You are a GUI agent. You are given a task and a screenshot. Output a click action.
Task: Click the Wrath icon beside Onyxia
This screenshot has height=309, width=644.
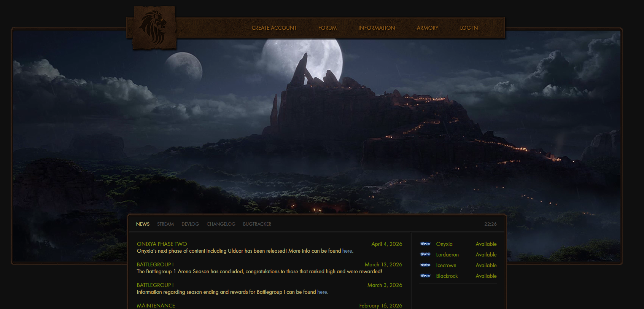pos(425,244)
